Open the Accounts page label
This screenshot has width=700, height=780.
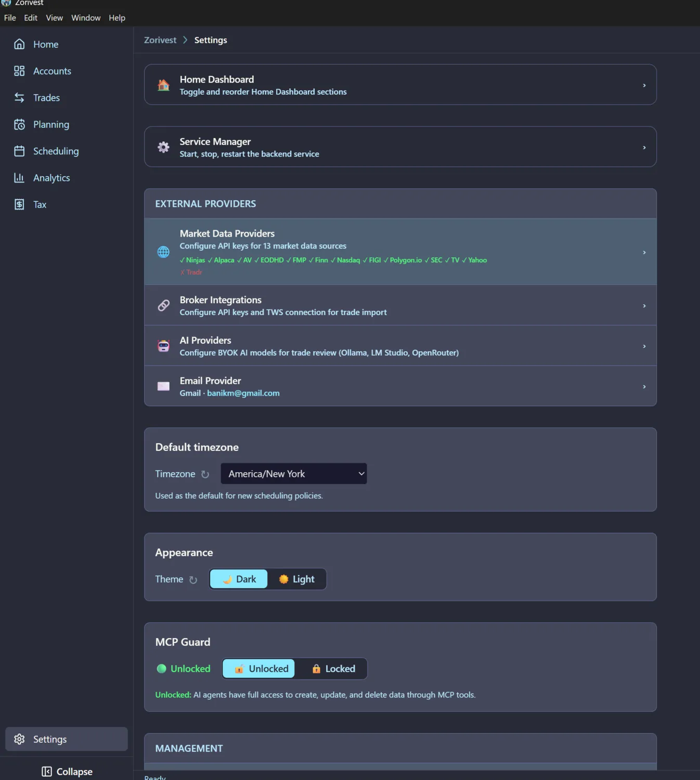coord(52,71)
